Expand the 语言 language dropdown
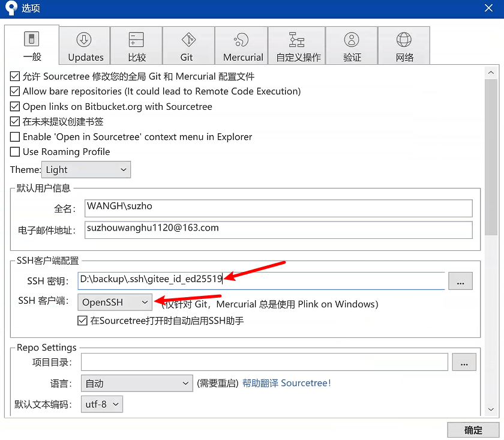The height and width of the screenshot is (440, 504). point(137,383)
